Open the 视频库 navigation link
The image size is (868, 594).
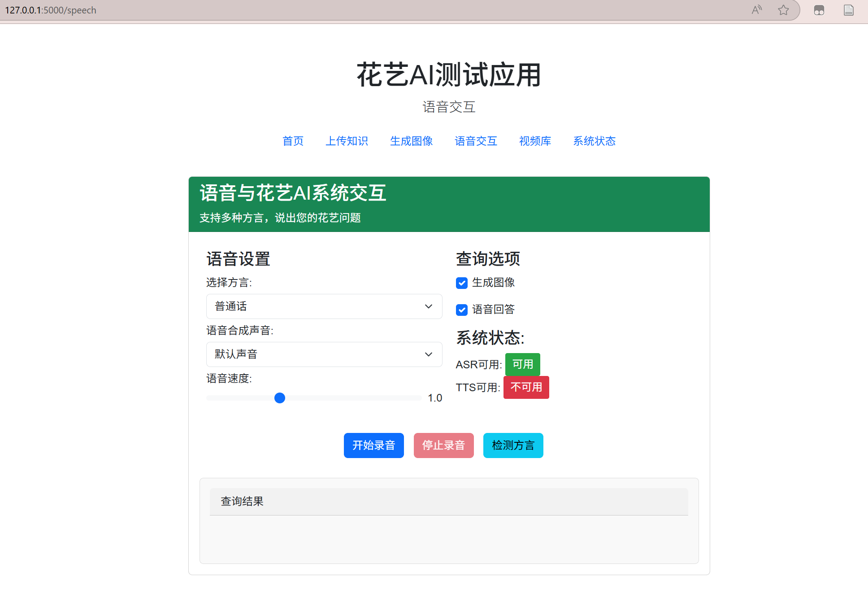click(535, 141)
